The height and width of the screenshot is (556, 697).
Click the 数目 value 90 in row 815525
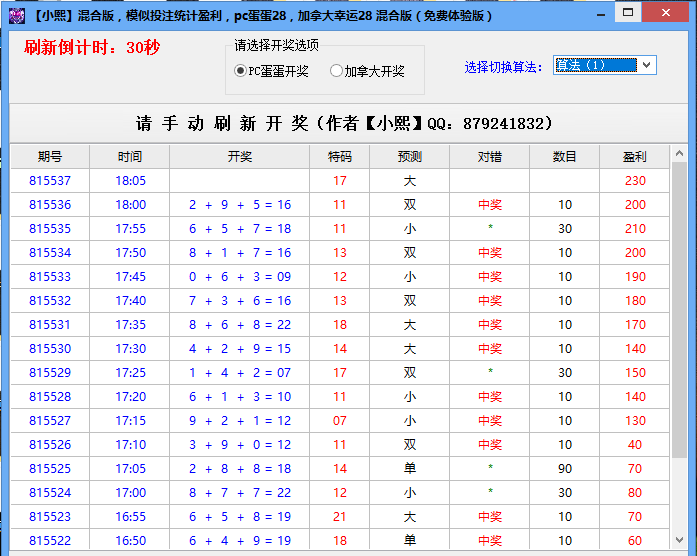coord(565,469)
